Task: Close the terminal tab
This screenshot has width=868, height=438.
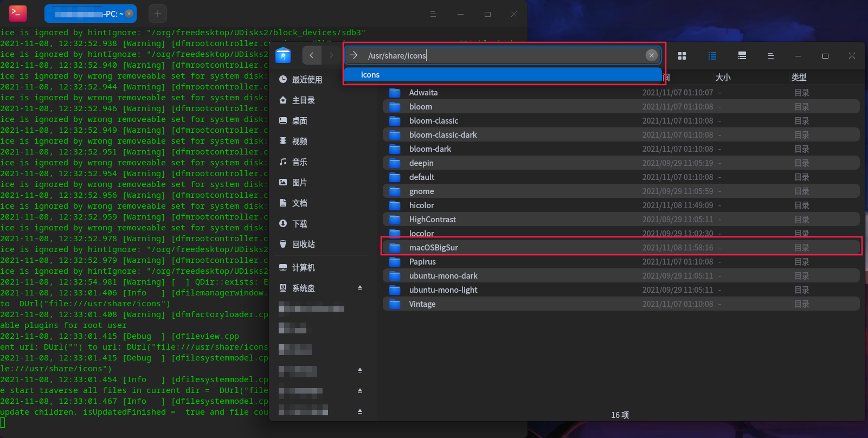Action: click(129, 14)
